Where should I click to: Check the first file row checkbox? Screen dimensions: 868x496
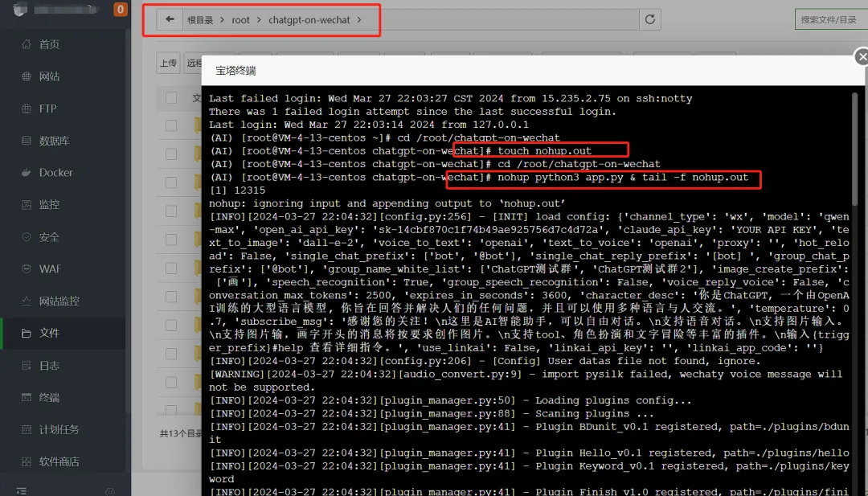[x=171, y=125]
